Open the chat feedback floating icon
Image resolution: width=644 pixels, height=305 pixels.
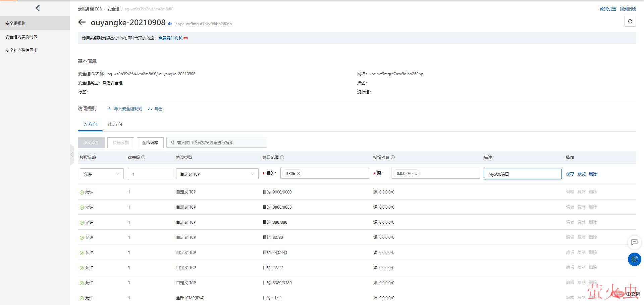[634, 242]
